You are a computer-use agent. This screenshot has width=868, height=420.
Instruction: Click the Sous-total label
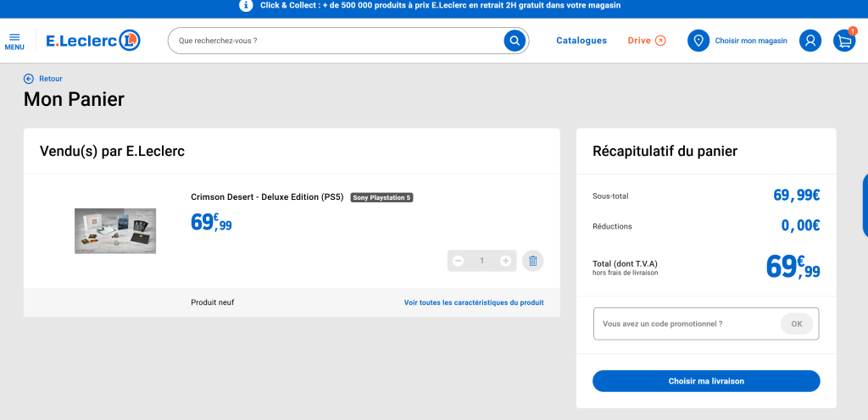click(x=610, y=196)
